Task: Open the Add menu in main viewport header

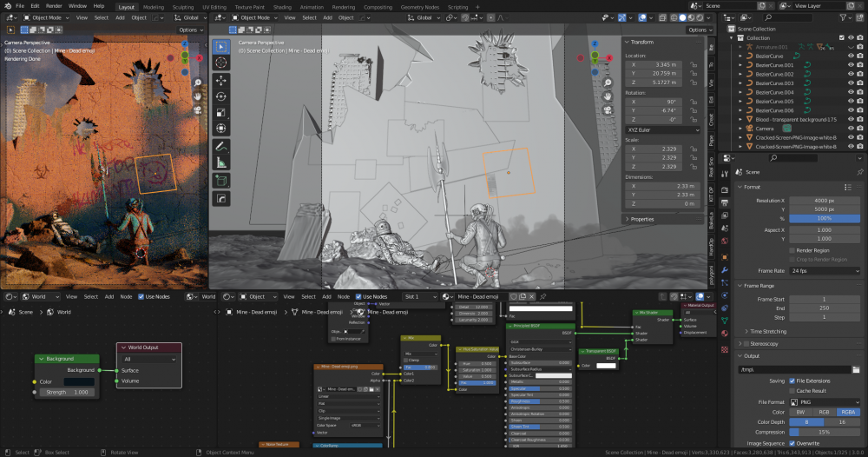Action: [x=328, y=17]
